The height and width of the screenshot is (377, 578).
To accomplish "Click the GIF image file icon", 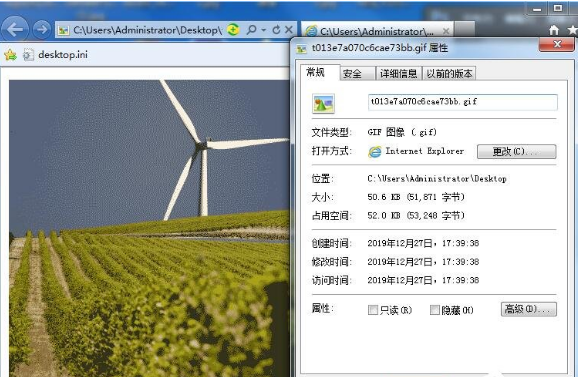I will 323,104.
